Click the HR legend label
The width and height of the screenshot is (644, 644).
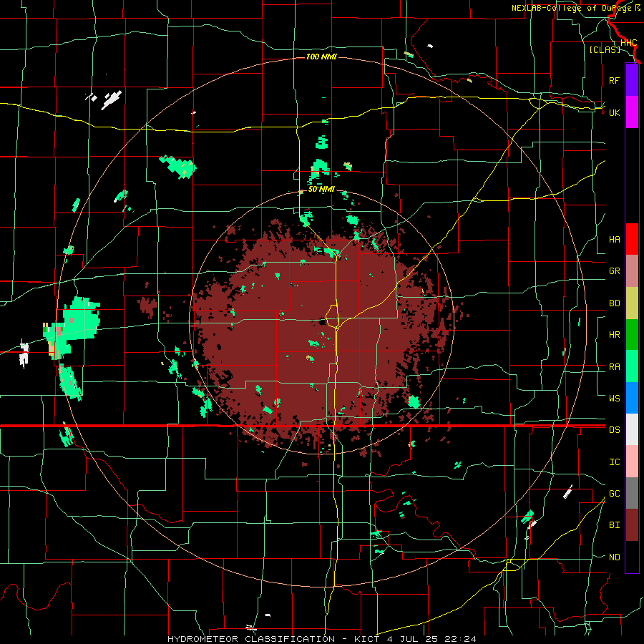614,335
